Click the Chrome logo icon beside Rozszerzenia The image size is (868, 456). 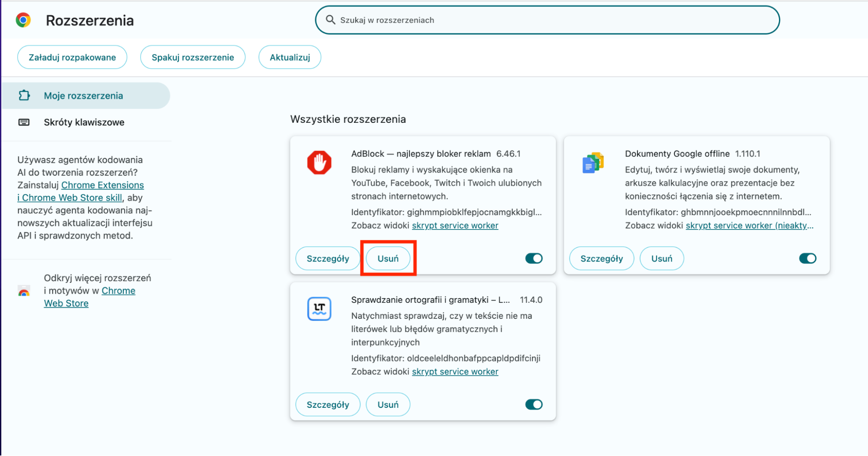23,20
